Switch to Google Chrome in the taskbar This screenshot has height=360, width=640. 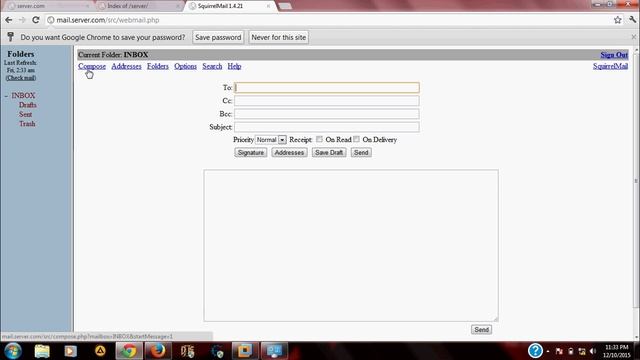pyautogui.click(x=129, y=351)
